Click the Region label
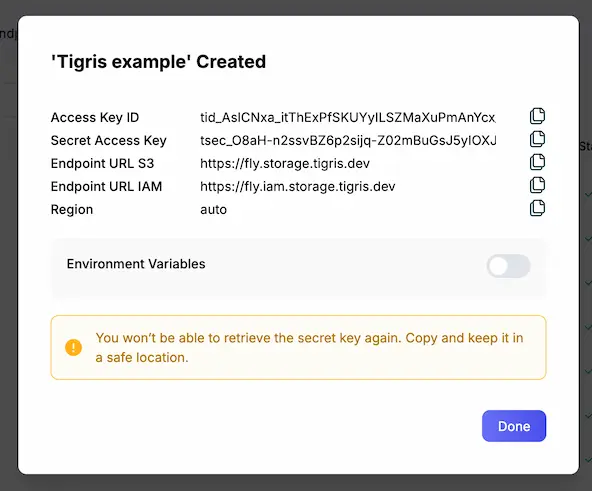The width and height of the screenshot is (592, 491). (72, 210)
